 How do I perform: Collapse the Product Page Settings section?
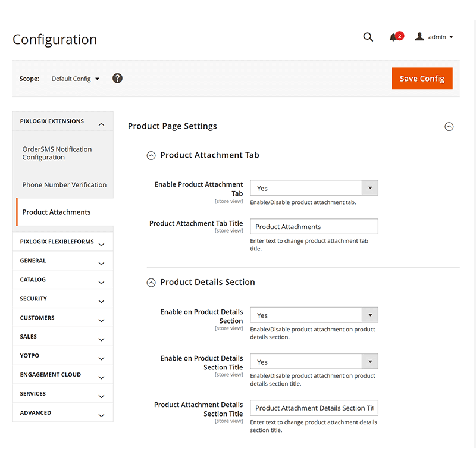click(x=449, y=126)
